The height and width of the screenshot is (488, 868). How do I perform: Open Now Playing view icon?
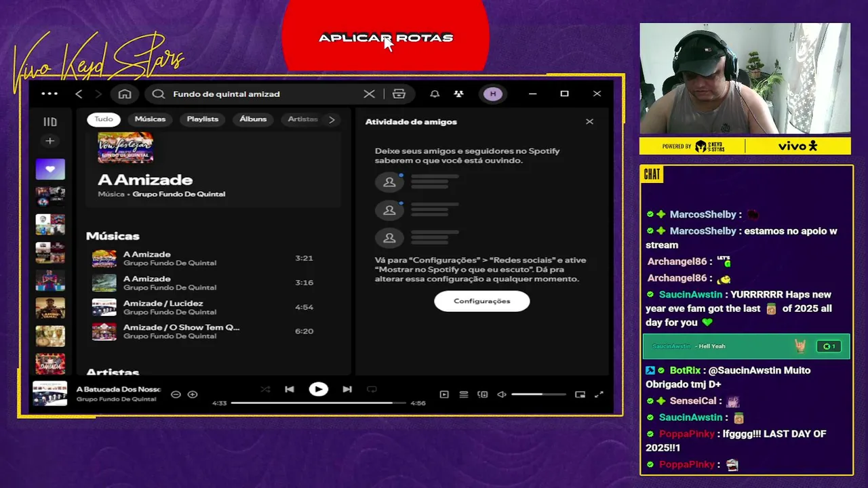pyautogui.click(x=444, y=394)
